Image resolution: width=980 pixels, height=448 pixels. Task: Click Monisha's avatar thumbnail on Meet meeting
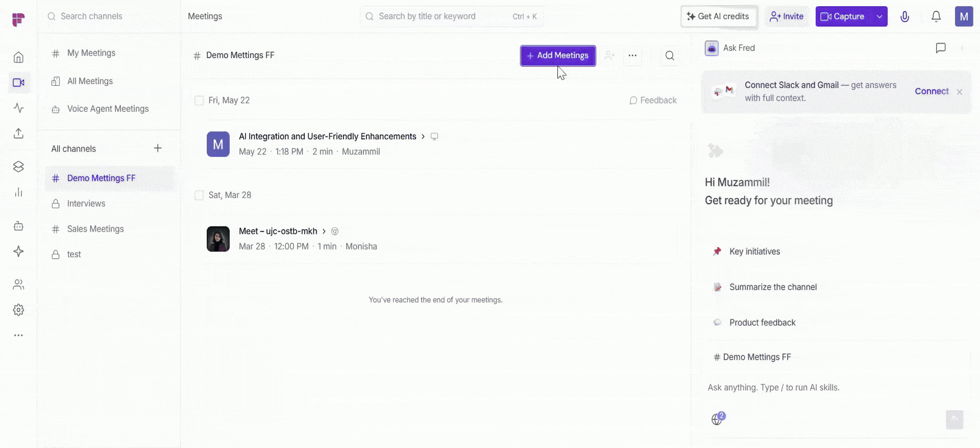218,239
